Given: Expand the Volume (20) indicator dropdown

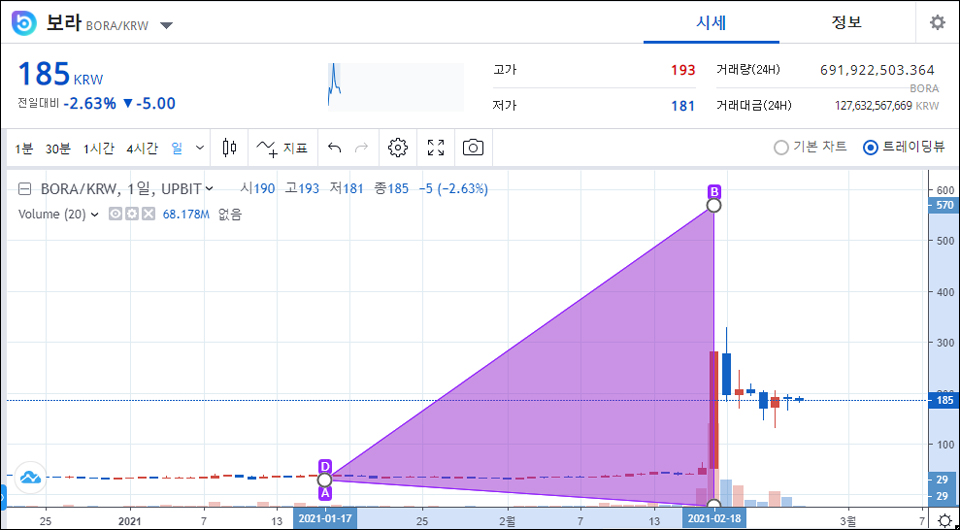Looking at the screenshot, I should (x=95, y=214).
